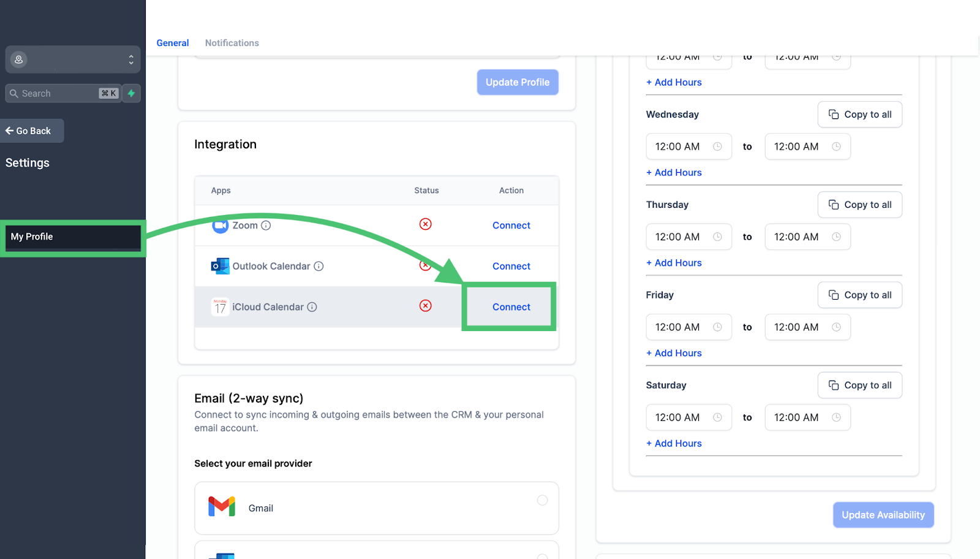
Task: Open Wednesday start time picker
Action: tap(689, 146)
